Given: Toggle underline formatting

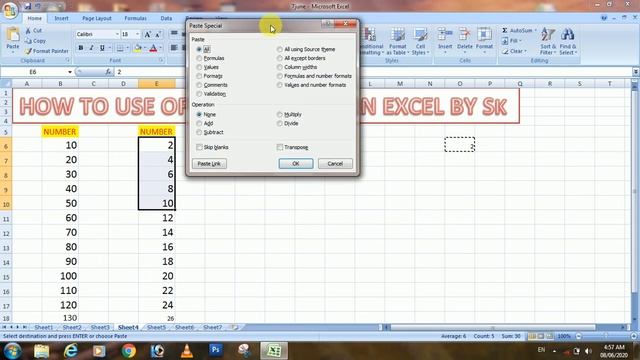Looking at the screenshot, I should [102, 48].
